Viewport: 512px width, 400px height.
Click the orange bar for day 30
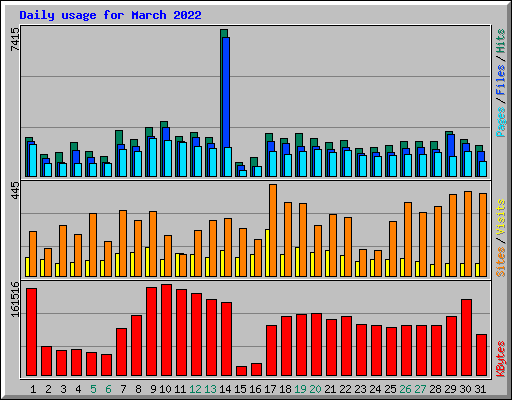468,234
